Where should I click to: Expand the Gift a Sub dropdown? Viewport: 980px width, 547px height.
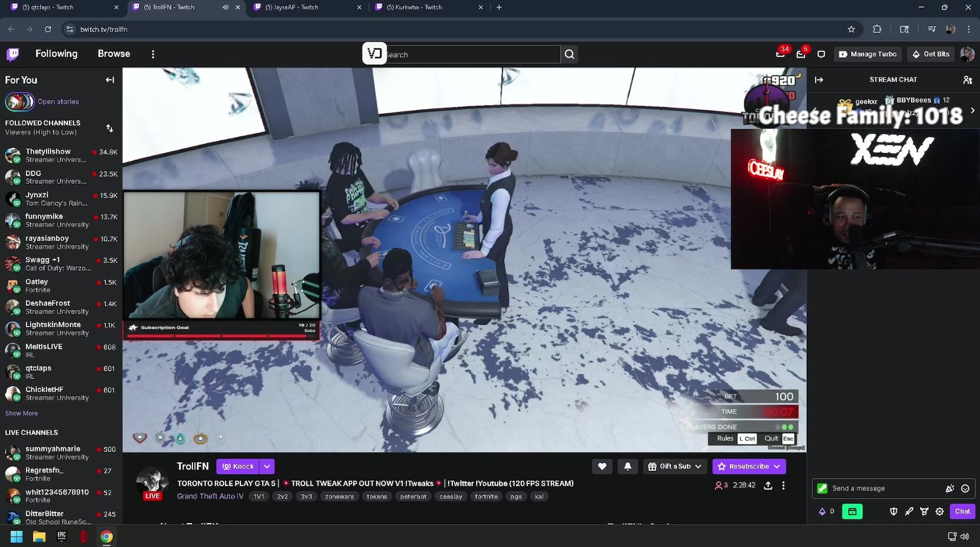[x=698, y=466]
